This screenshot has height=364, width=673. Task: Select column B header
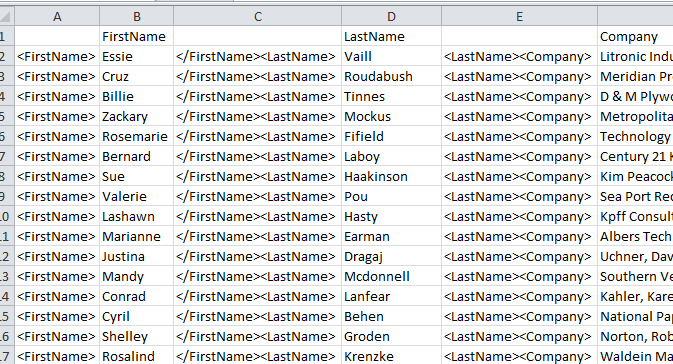click(136, 16)
